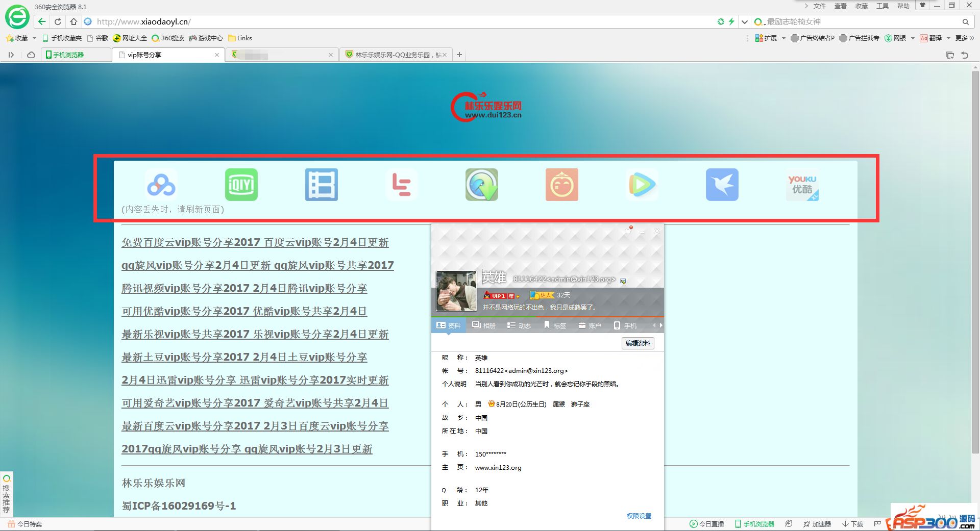980x531 pixels.
Task: Open the 工具 menu
Action: (883, 6)
